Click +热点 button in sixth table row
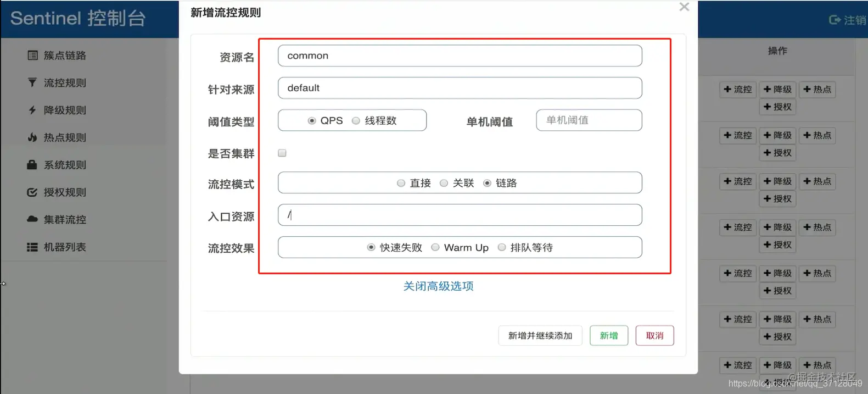This screenshot has height=394, width=868. (817, 319)
